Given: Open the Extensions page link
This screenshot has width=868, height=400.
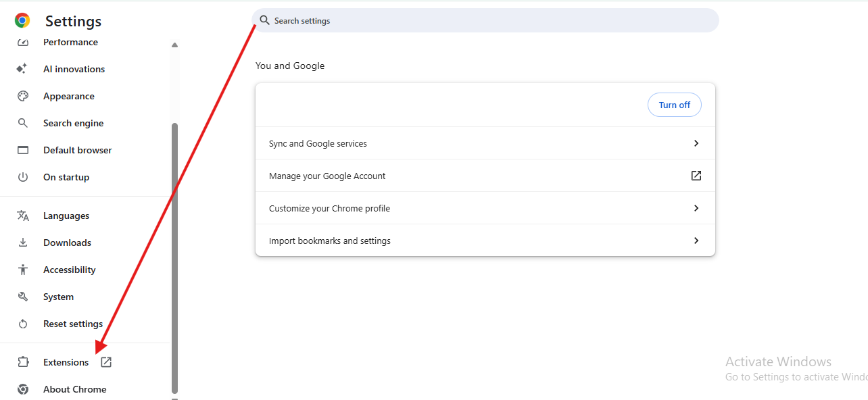Looking at the screenshot, I should pyautogui.click(x=66, y=362).
